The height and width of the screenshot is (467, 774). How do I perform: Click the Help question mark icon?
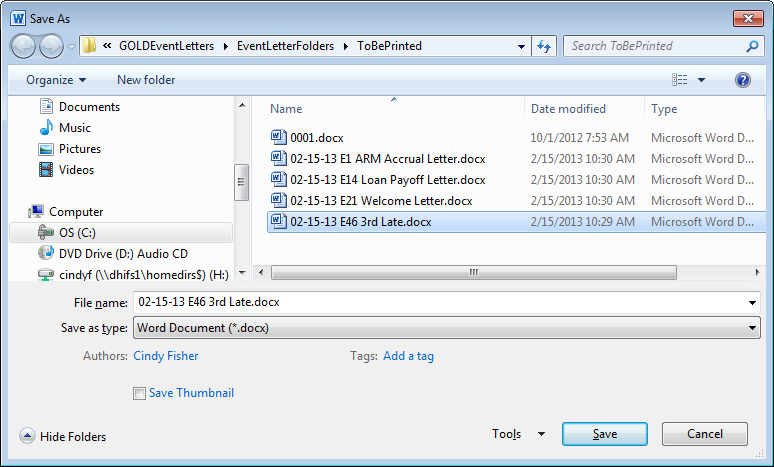click(742, 80)
